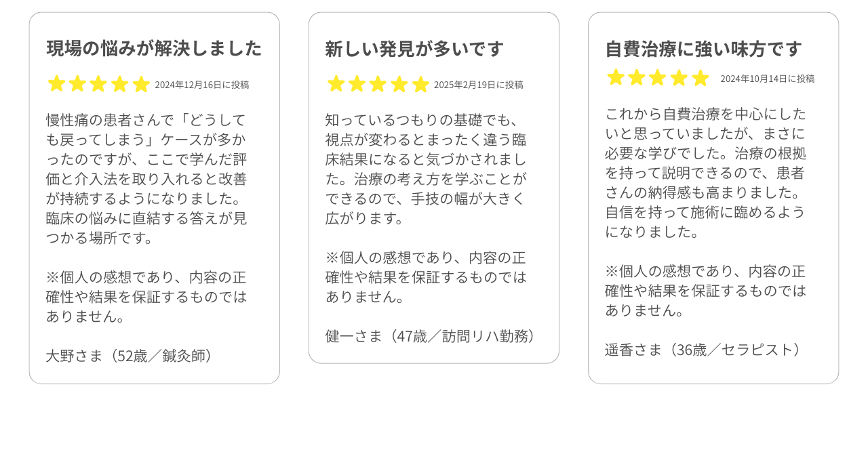868x454 pixels.
Task: Click the review text starting with これから自費治療
Action: (x=705, y=172)
